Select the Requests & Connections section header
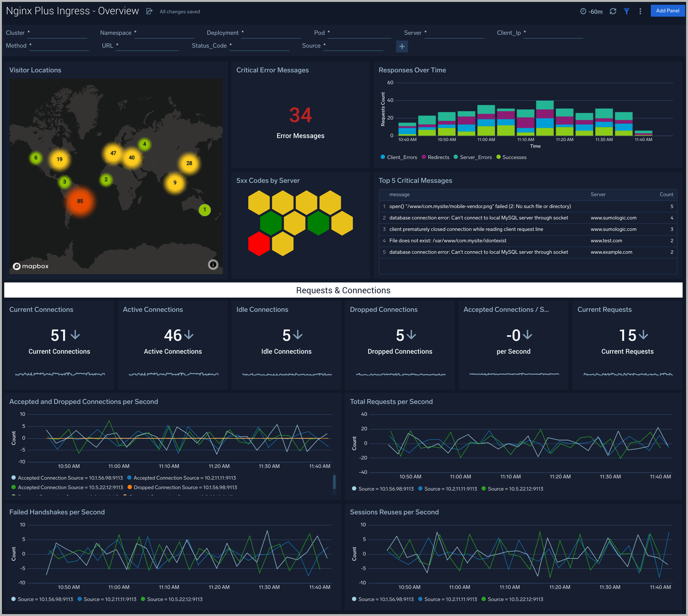 click(343, 290)
